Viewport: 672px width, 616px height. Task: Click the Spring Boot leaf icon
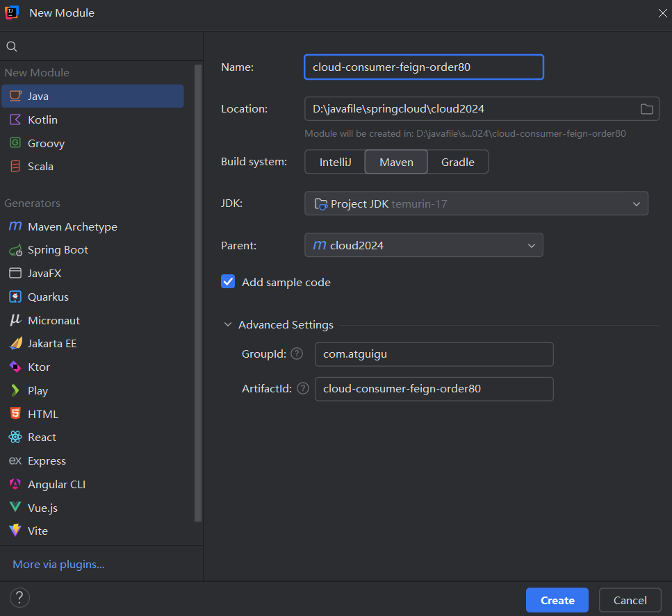pyautogui.click(x=15, y=250)
